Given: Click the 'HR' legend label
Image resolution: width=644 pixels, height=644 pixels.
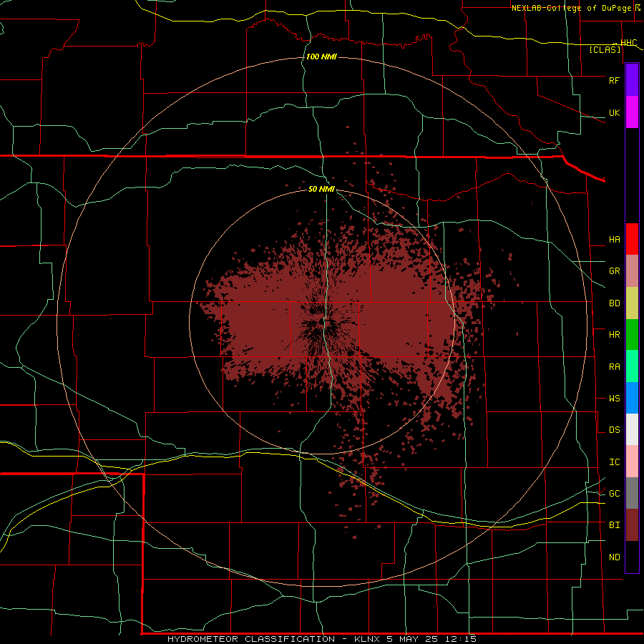Looking at the screenshot, I should (x=614, y=335).
